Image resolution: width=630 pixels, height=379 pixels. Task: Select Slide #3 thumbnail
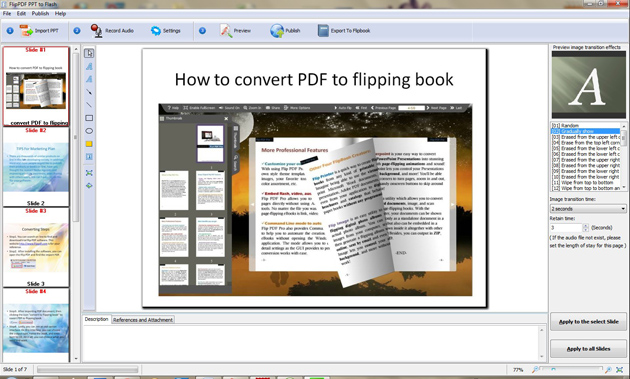click(36, 247)
